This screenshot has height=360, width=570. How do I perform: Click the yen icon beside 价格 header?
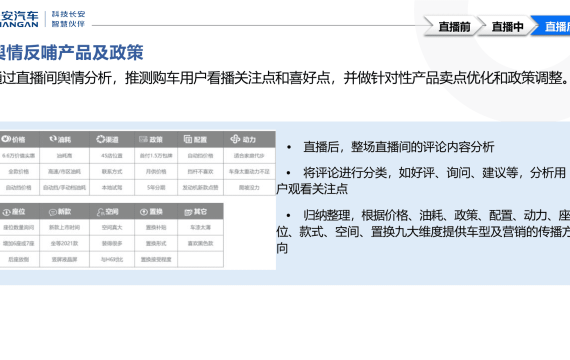pos(6,139)
